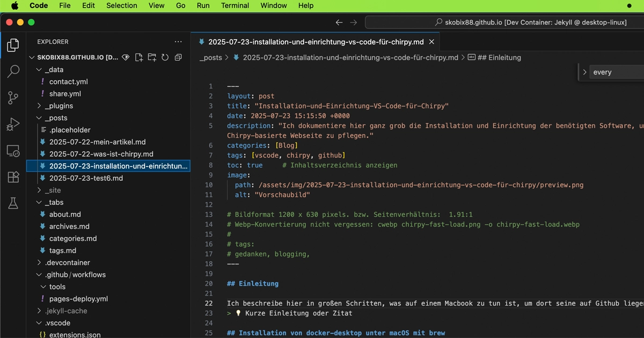This screenshot has width=644, height=338.
Task: Click the _posts breadcrumb
Action: pyautogui.click(x=210, y=57)
